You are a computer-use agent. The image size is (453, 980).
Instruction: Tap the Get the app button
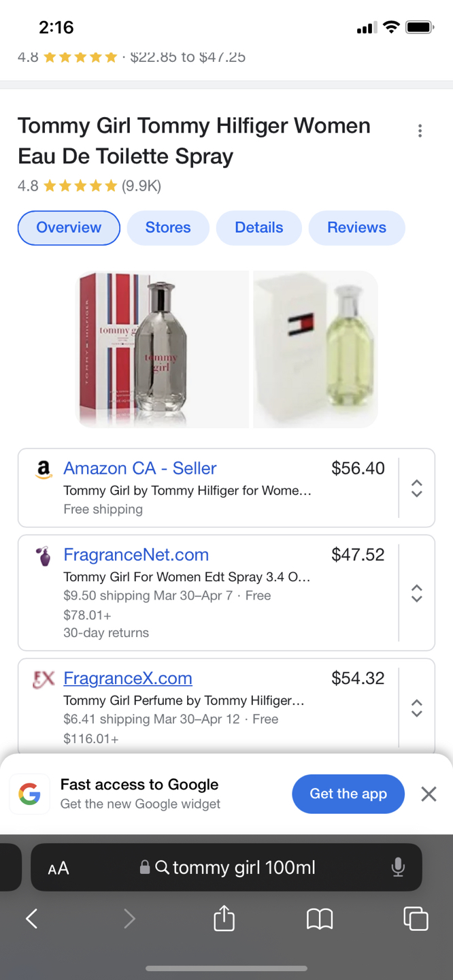click(x=348, y=794)
